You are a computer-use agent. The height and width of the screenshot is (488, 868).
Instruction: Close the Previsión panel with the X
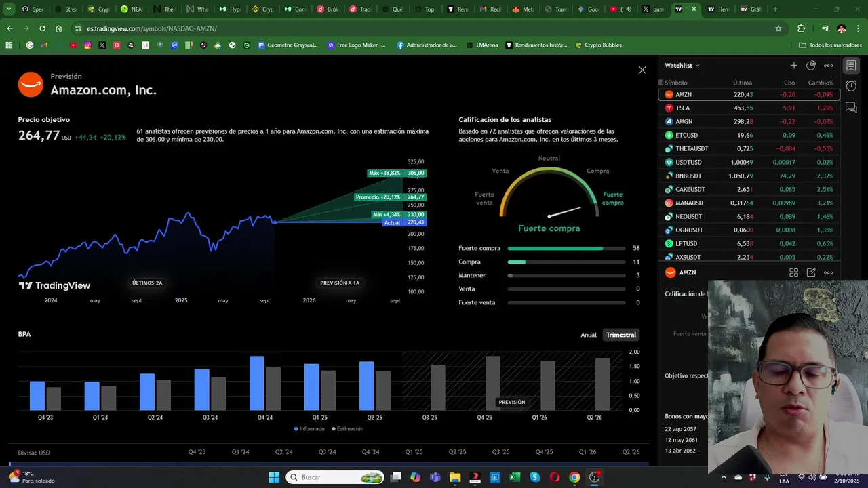coord(642,70)
